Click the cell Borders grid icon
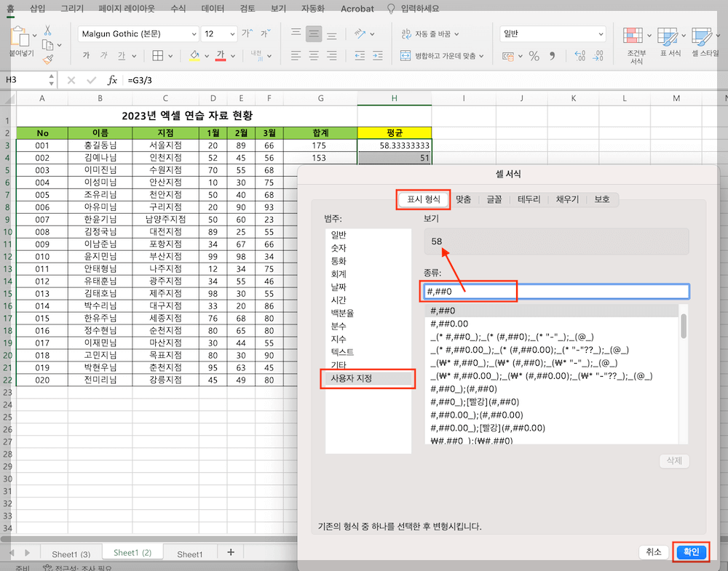 (158, 56)
